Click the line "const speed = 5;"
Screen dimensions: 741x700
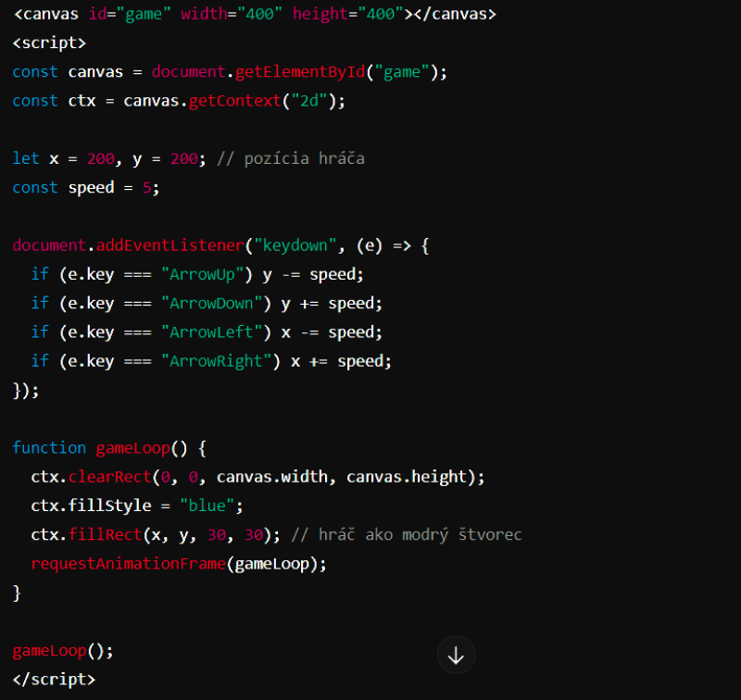[86, 188]
